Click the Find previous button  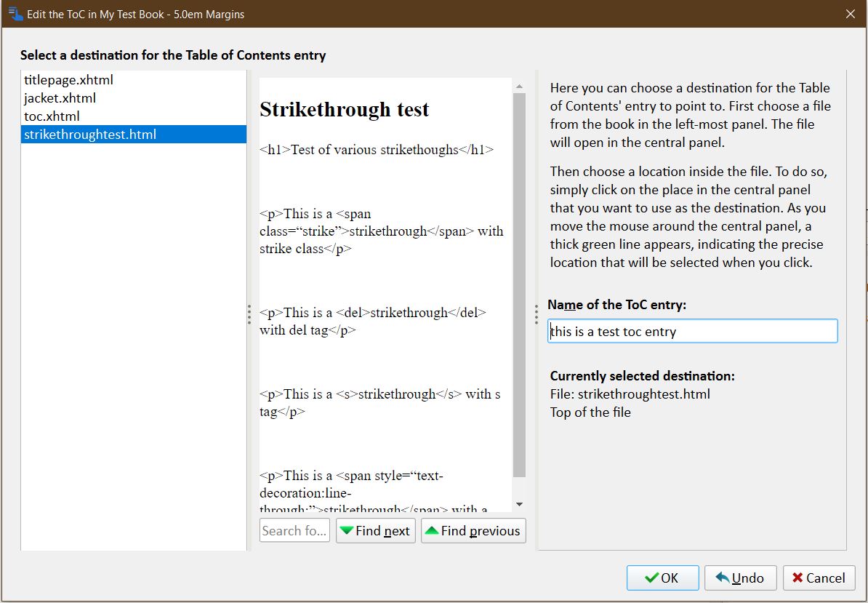tap(473, 530)
